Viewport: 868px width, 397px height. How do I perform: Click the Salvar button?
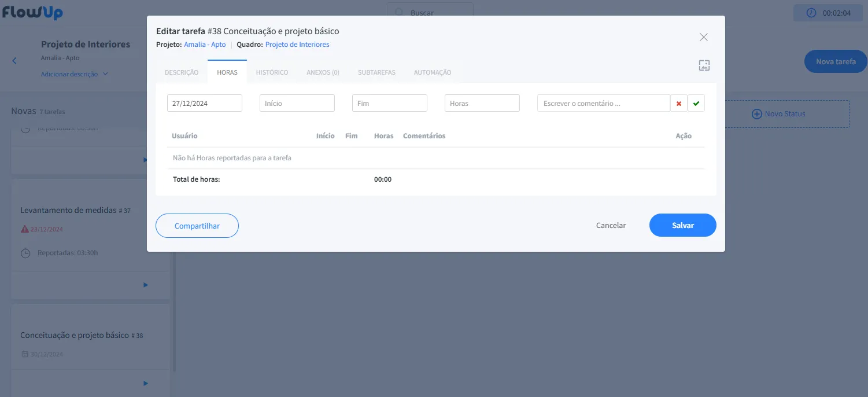point(682,226)
